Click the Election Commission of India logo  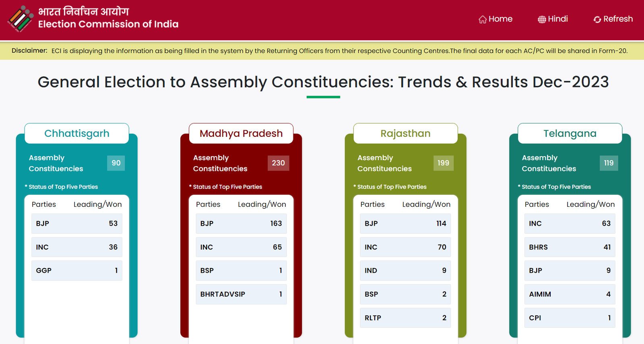tap(20, 19)
